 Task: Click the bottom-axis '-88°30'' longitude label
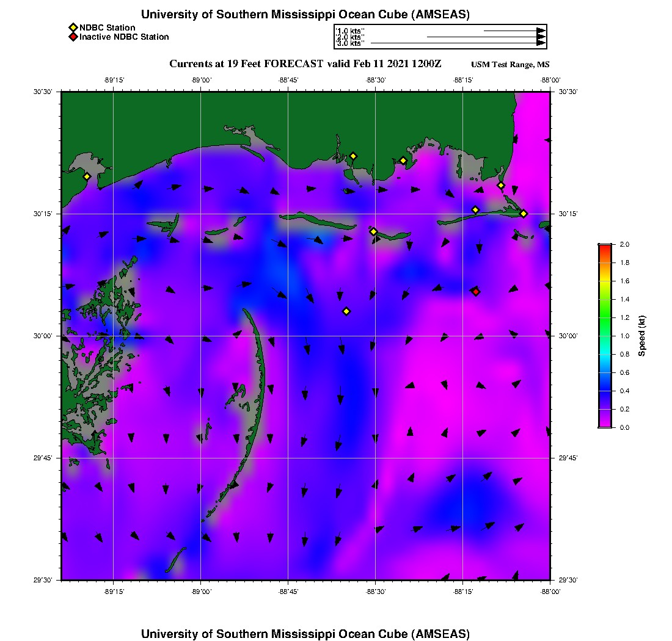[376, 592]
